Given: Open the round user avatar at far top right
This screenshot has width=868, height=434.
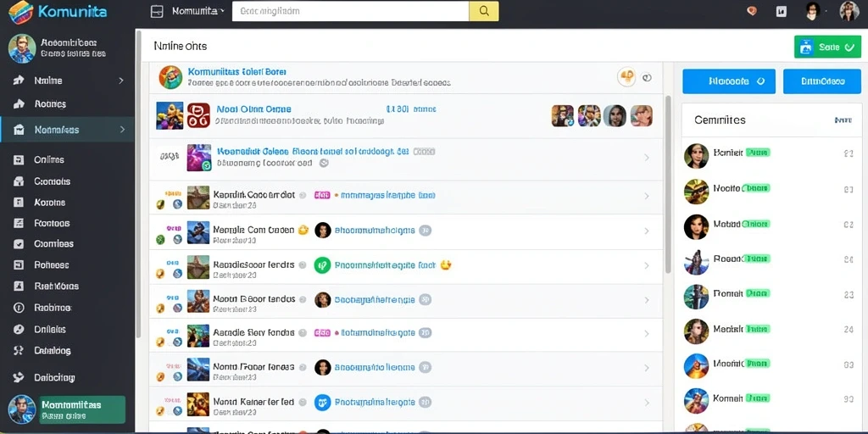Looking at the screenshot, I should (x=849, y=11).
